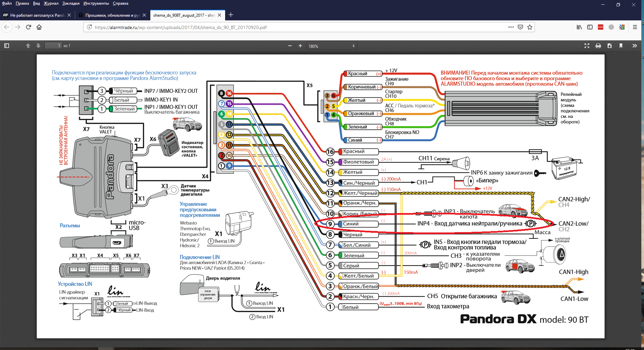Zoom out the PDF document

point(290,46)
